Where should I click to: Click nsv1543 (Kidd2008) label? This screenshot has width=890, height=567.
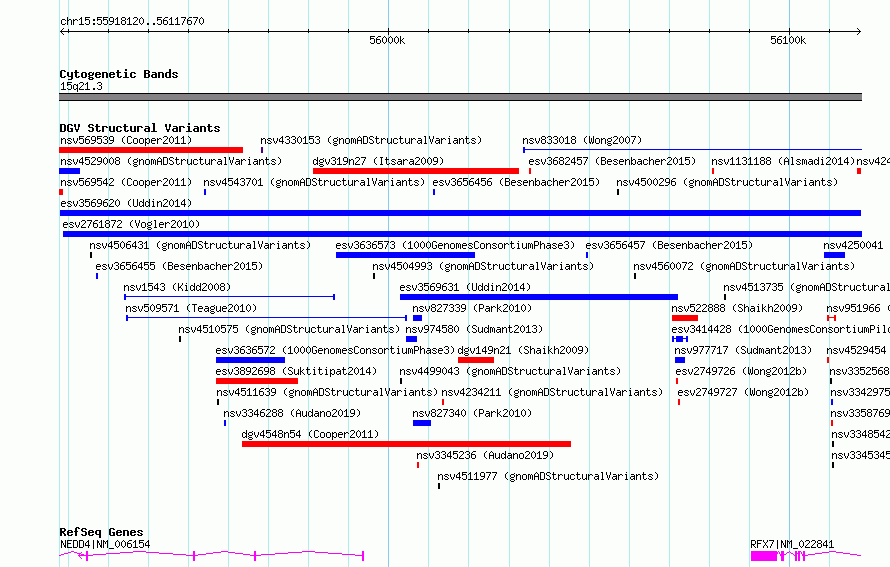click(177, 287)
